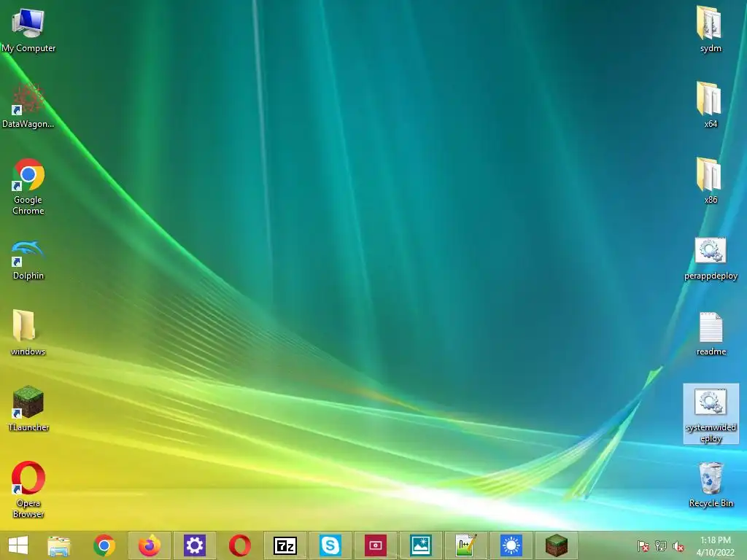Open Skype from the taskbar
Screen dimensions: 747x560
click(x=330, y=545)
